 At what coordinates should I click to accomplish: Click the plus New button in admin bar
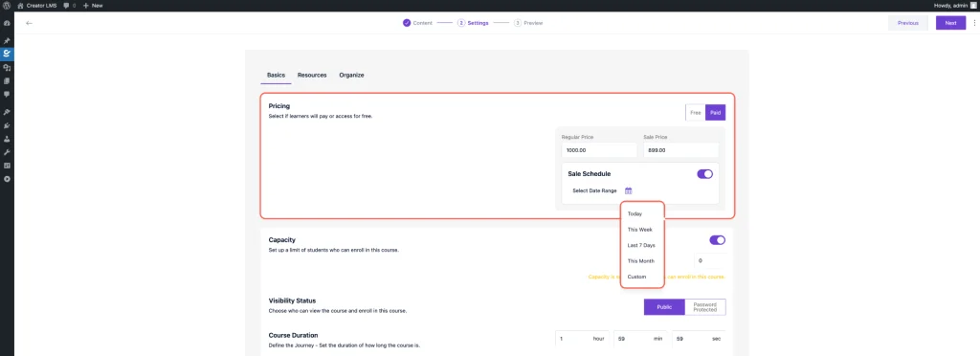93,5
